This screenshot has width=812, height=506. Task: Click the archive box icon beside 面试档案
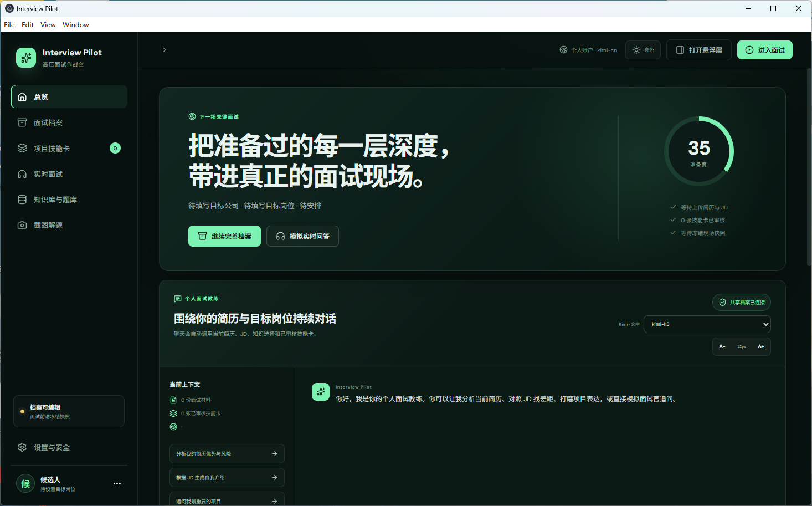pyautogui.click(x=22, y=122)
